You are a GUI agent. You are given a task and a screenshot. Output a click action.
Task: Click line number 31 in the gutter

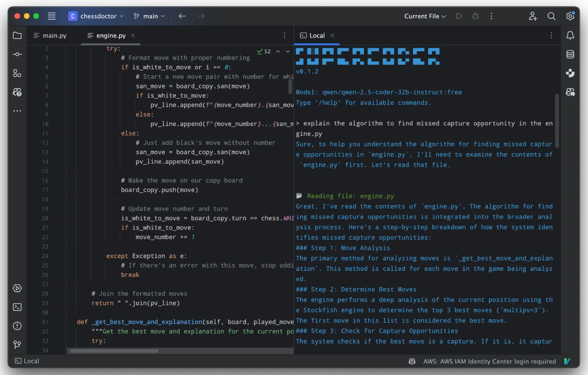(45, 322)
